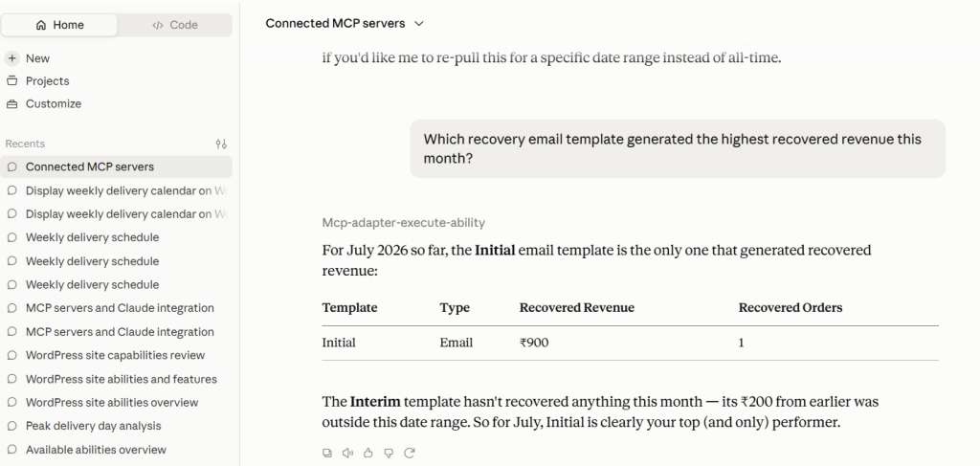Viewport: 980px width, 466px height.
Task: Click the plus icon next to New
Action: (11, 58)
